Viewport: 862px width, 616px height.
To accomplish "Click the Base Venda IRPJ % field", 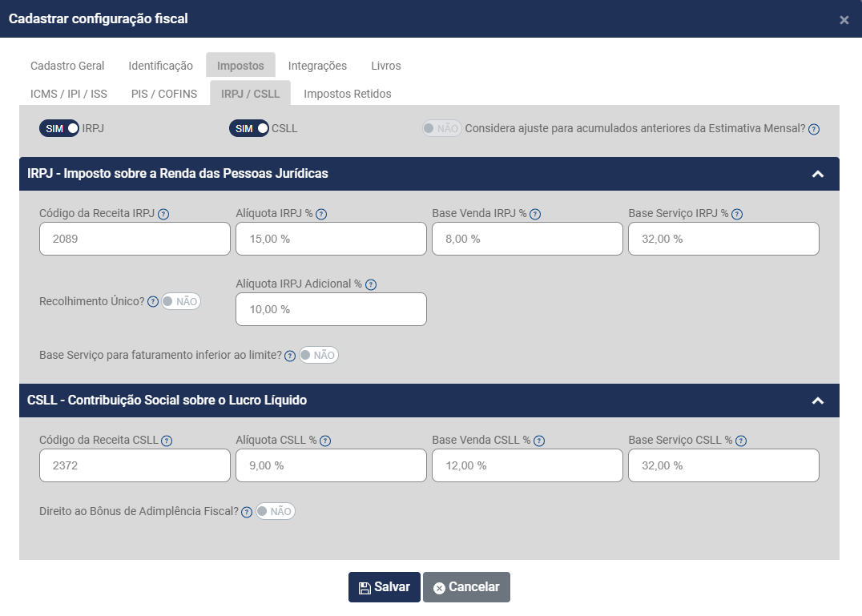I will point(527,239).
